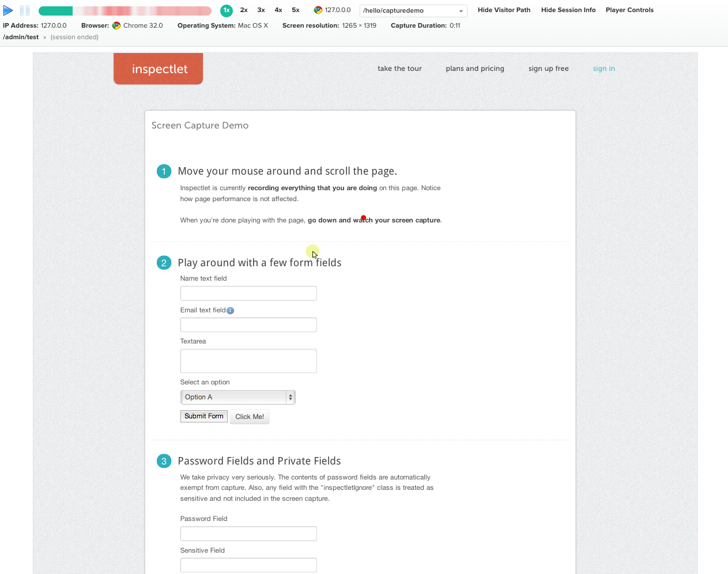Set playback speed to 2x
The width and height of the screenshot is (728, 574).
tap(244, 10)
